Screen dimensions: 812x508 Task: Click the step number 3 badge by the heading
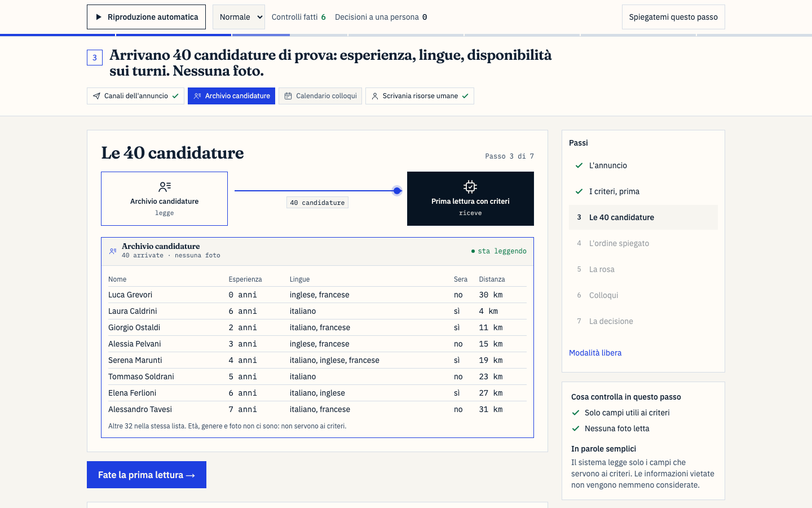point(95,58)
